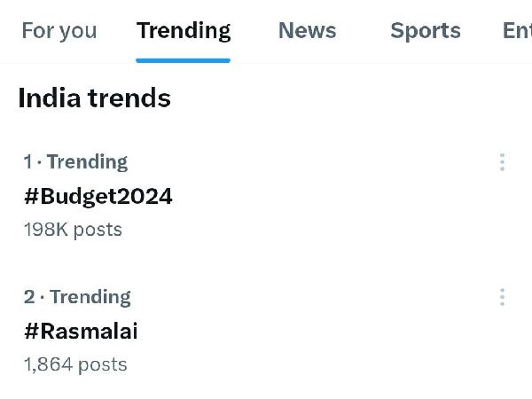Click the word posts under #Rasmalai
Image resolution: width=532 pixels, height=399 pixels.
pyautogui.click(x=102, y=364)
